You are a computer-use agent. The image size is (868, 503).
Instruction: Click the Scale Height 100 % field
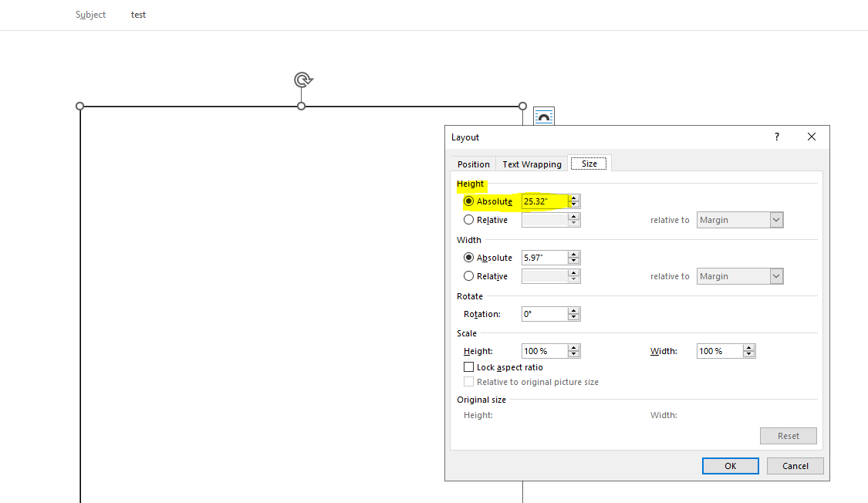[545, 351]
